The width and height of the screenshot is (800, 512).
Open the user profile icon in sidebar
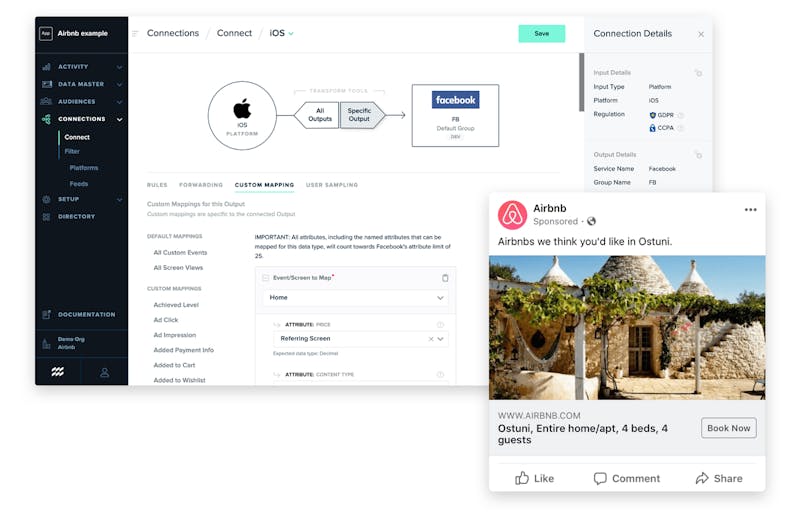pyautogui.click(x=105, y=372)
